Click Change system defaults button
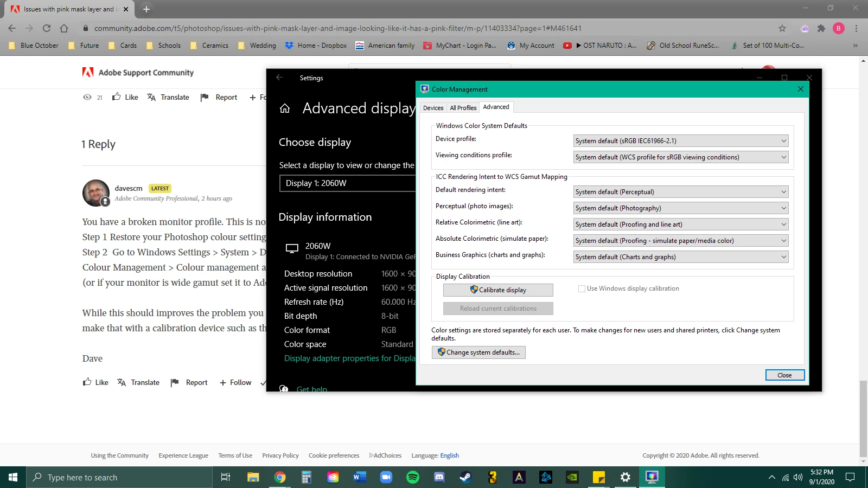Screen dimensions: 868x488 [478, 352]
